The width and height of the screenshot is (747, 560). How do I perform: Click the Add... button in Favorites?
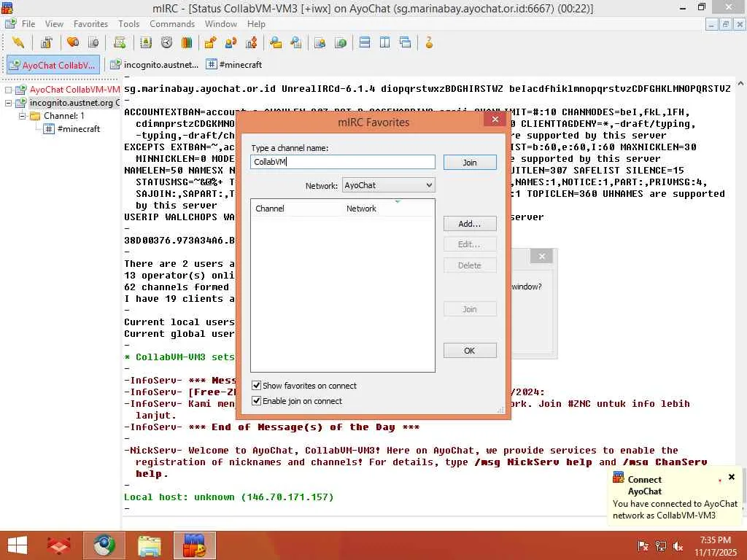(x=470, y=224)
